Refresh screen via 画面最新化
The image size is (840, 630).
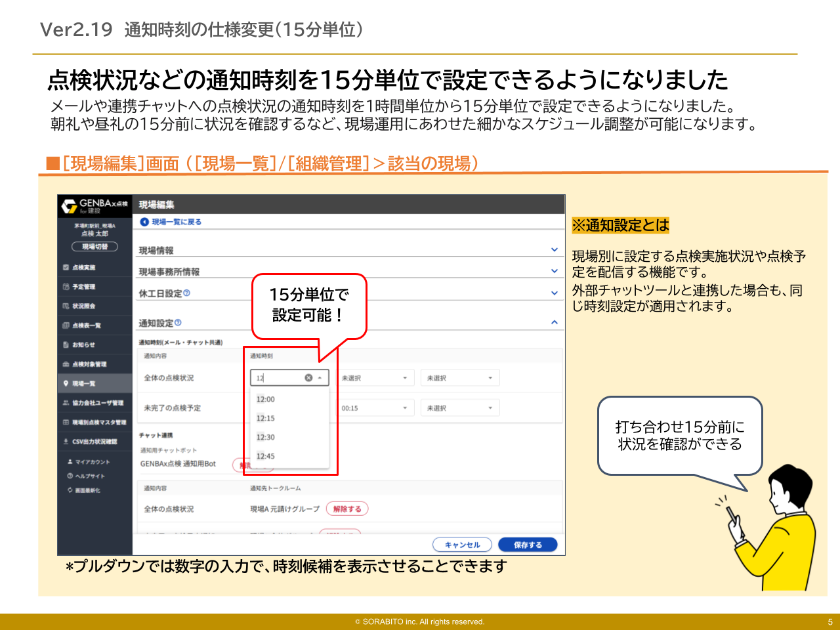click(x=87, y=490)
